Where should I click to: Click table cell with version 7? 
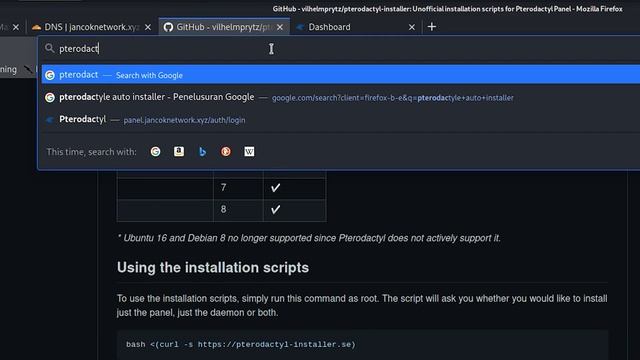238,188
